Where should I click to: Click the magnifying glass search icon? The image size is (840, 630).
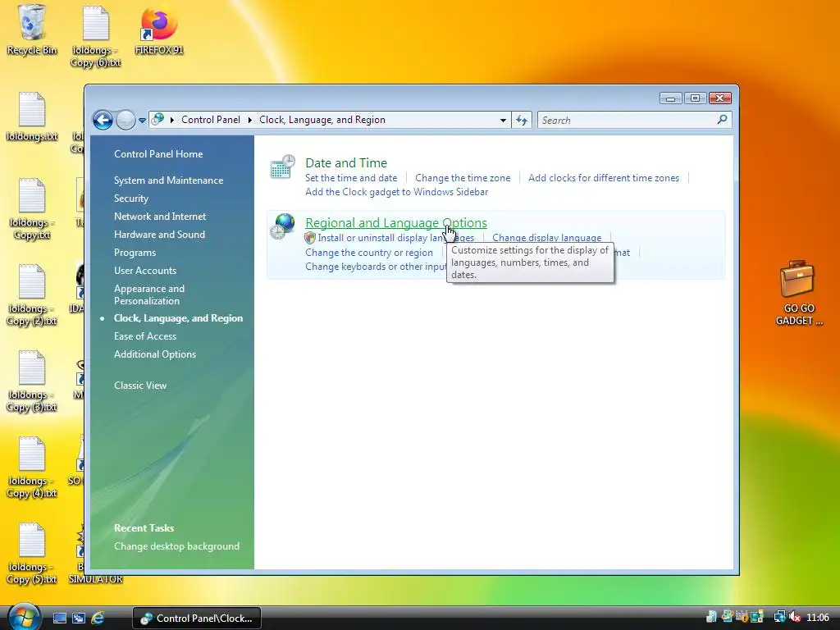[x=722, y=120]
